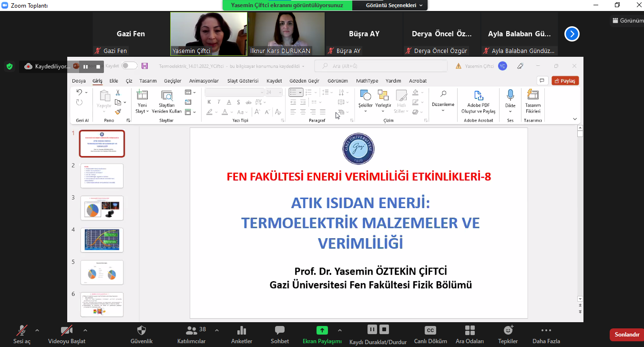
Task: Click the comments speech bubble icon
Action: tap(542, 81)
